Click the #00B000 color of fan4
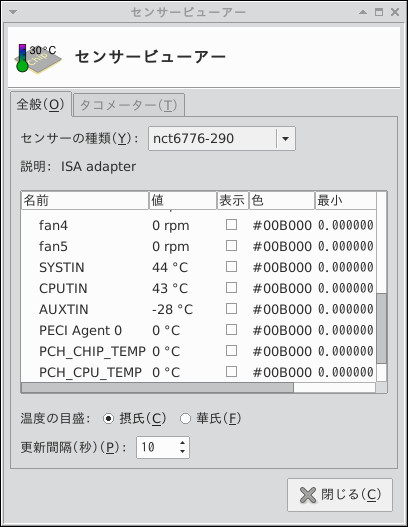 [282, 226]
